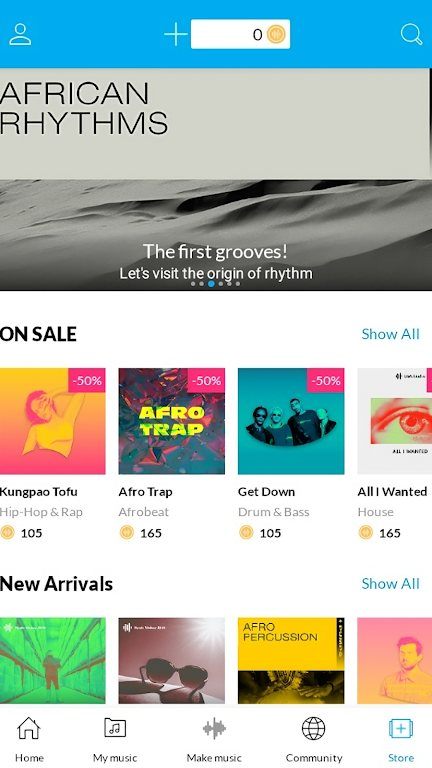Open the All I Wanted pack cover
This screenshot has width=432, height=768.
click(395, 421)
